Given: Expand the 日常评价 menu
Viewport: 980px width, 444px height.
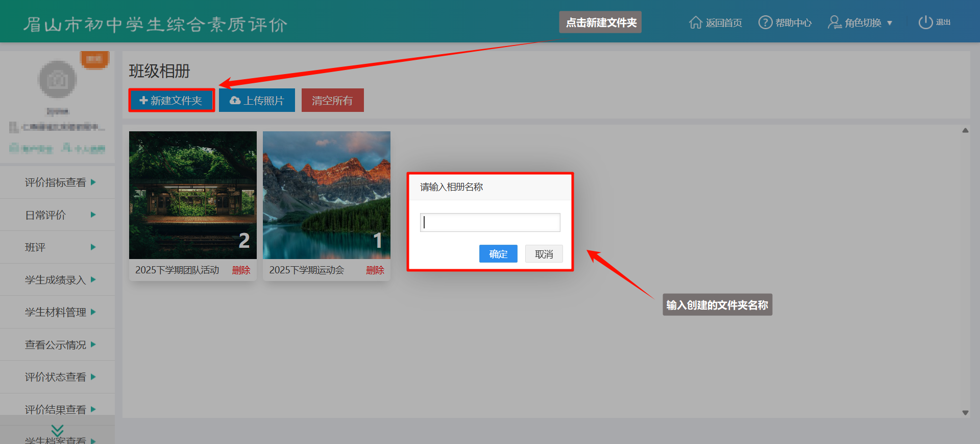Looking at the screenshot, I should pyautogui.click(x=58, y=215).
